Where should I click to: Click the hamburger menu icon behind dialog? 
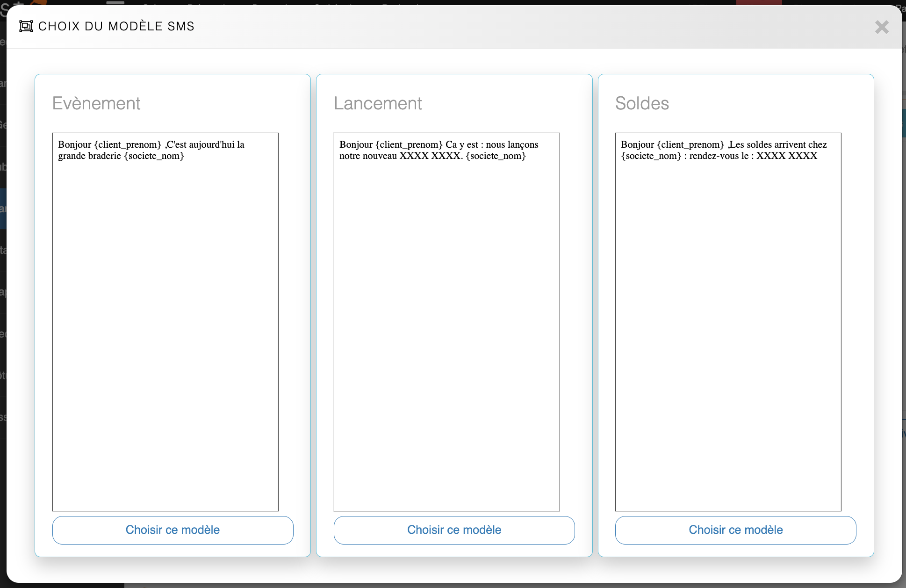[115, 2]
